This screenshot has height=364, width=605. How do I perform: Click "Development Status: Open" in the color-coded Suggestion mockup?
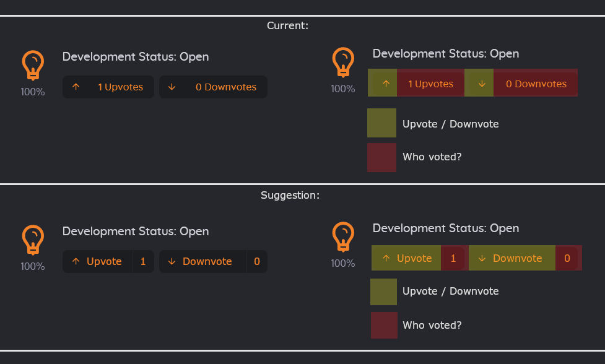tap(446, 228)
